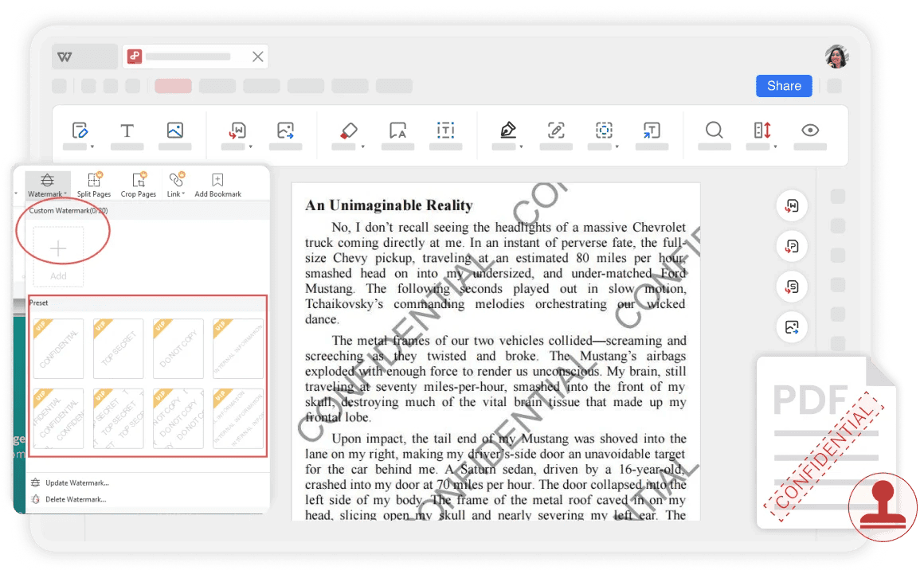Open the Link dropdown tool
924x574 pixels.
(x=175, y=185)
